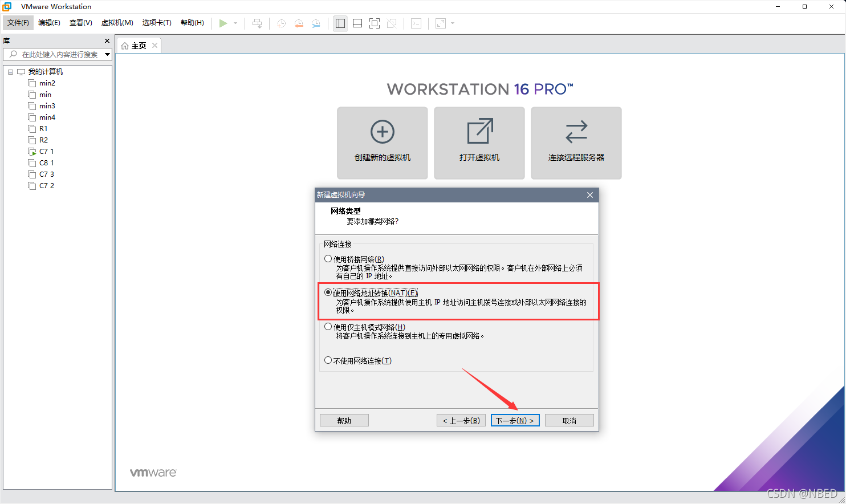Click the Unity mode icon
The height and width of the screenshot is (504, 846).
pyautogui.click(x=392, y=23)
